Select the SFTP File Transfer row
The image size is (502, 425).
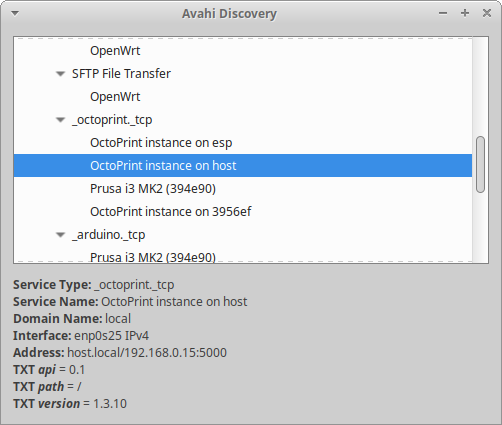click(x=243, y=74)
